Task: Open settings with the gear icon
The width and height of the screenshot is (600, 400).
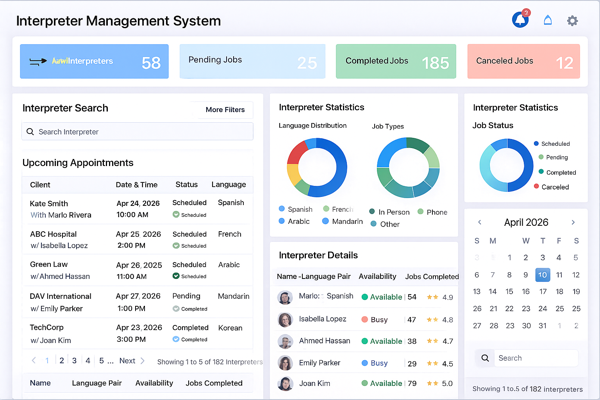Action: coord(572,20)
